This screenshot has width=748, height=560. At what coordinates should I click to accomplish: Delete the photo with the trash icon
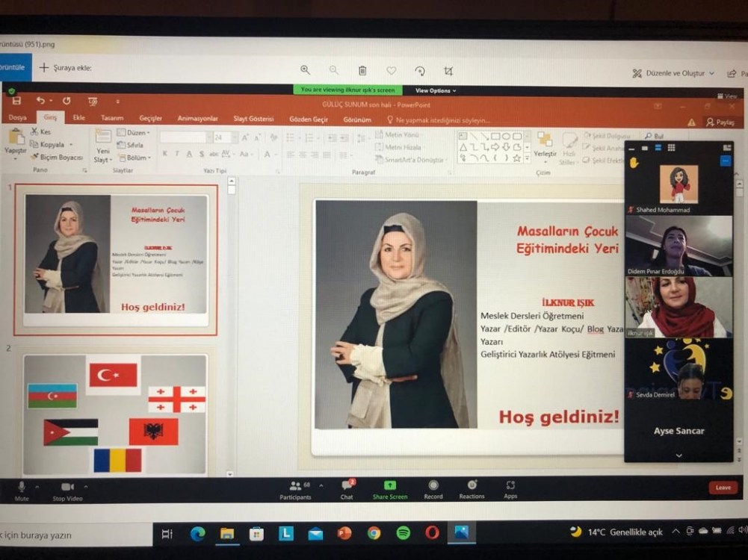coord(362,70)
